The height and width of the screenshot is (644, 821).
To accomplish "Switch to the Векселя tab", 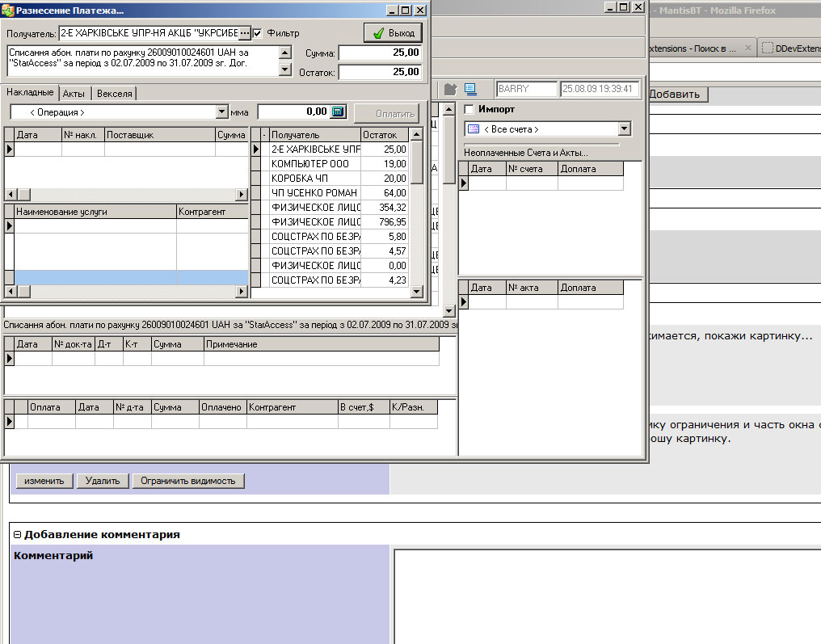I will point(114,94).
